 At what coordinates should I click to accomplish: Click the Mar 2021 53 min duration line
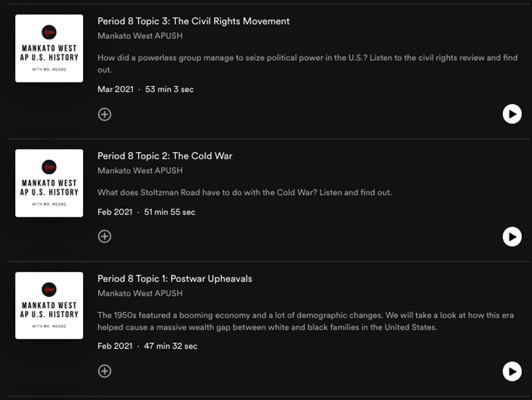145,89
